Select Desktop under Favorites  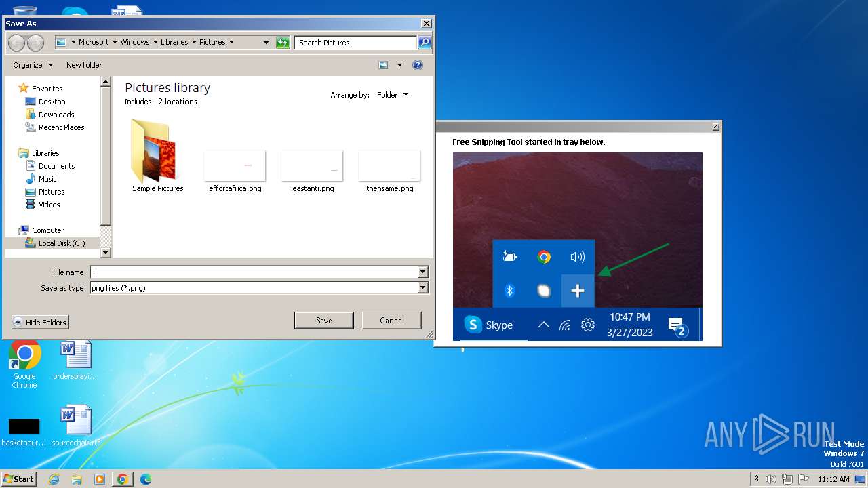point(52,102)
